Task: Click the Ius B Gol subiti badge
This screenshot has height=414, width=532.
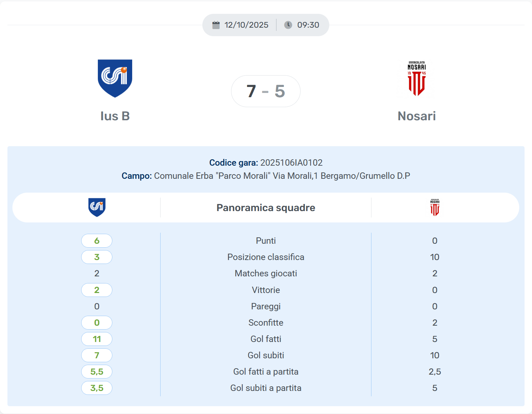Action: (x=97, y=355)
